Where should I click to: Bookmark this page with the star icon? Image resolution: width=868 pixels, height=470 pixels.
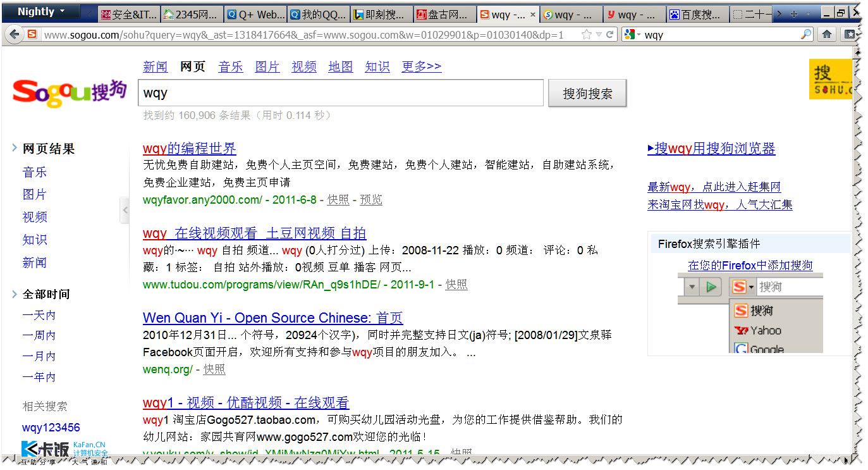tap(587, 35)
